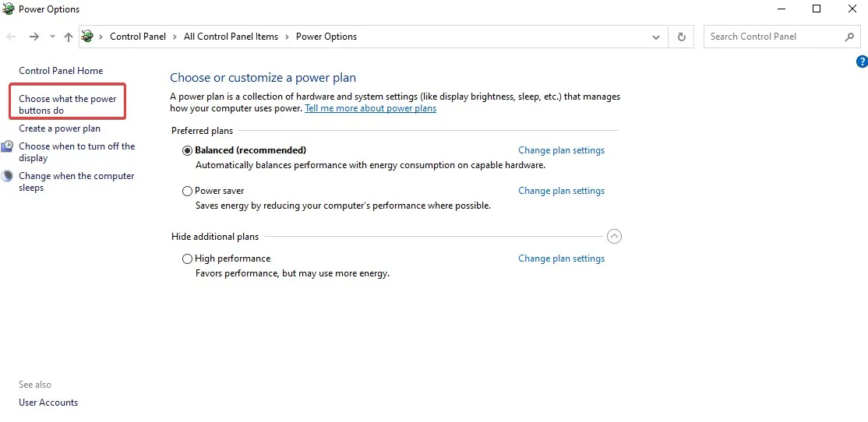Refresh the Power Options page

pos(682,37)
